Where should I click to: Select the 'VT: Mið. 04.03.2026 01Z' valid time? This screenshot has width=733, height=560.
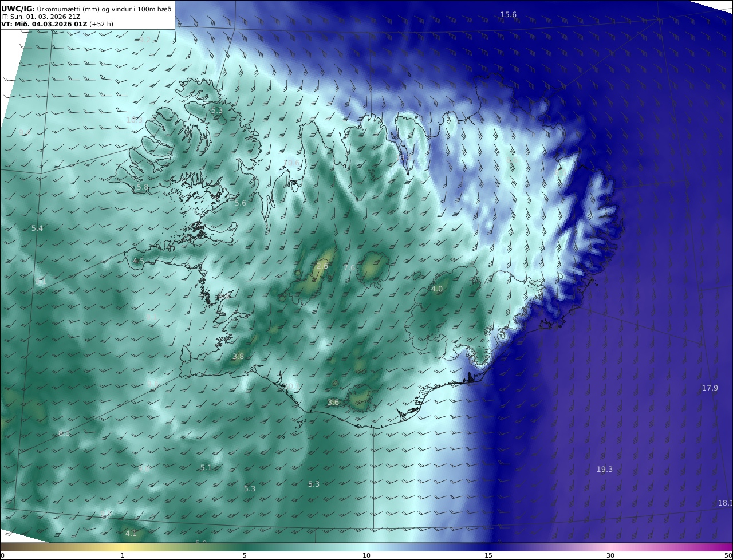tap(44, 24)
